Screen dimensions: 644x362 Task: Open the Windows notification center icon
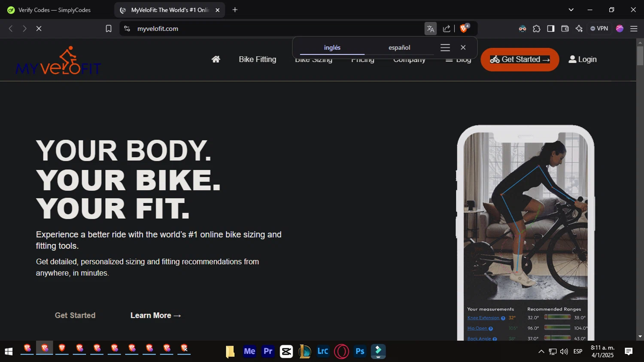629,351
